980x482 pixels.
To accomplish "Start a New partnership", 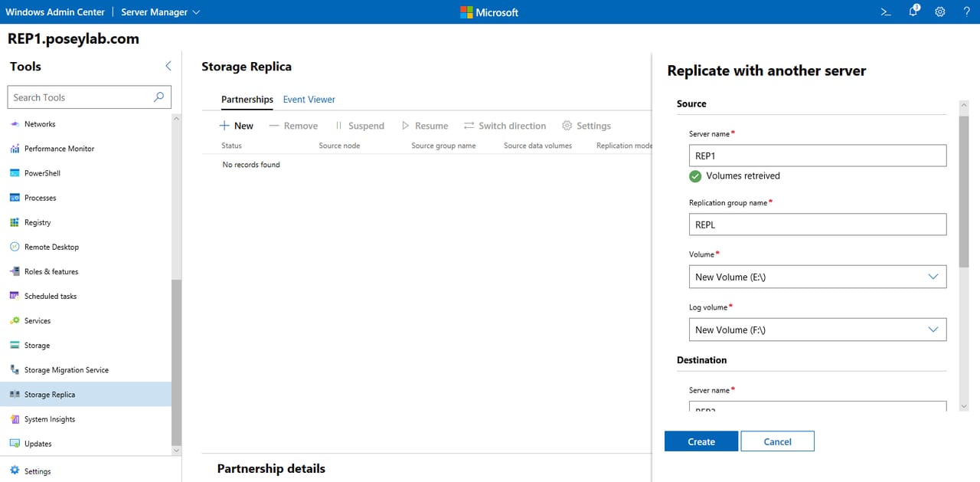I will pyautogui.click(x=237, y=125).
